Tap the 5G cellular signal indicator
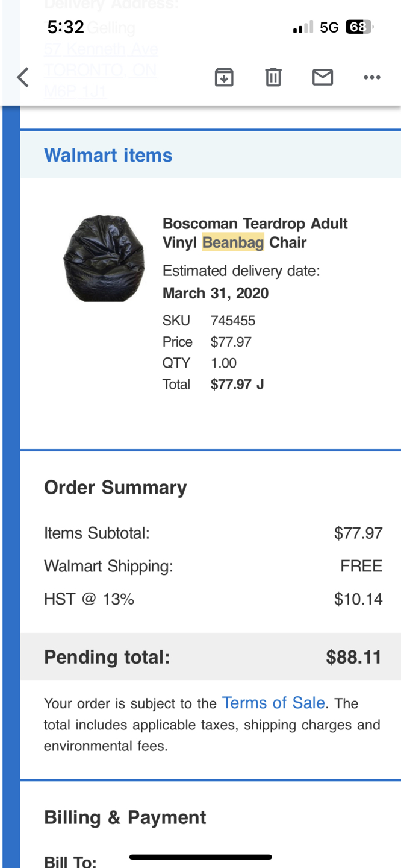 coord(329,27)
